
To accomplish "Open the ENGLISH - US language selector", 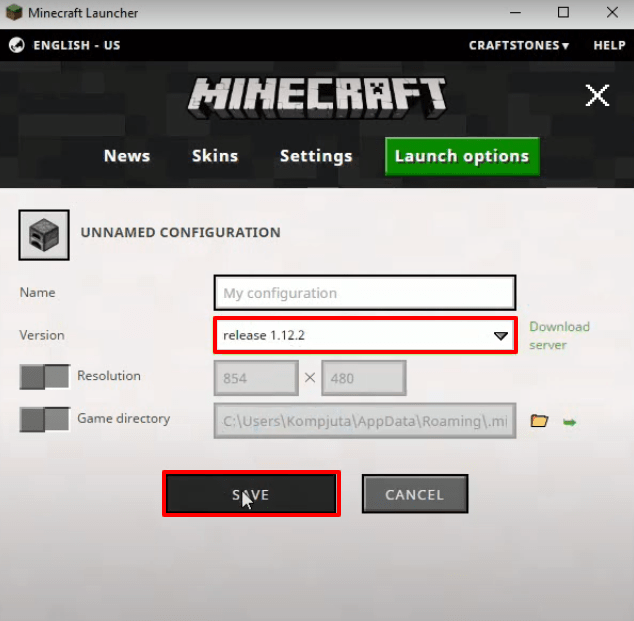I will [76, 45].
